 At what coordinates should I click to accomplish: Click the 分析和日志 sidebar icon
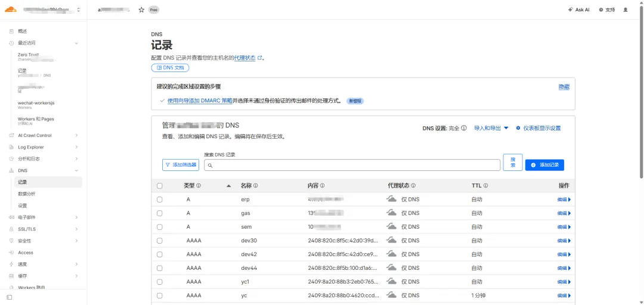coord(11,159)
